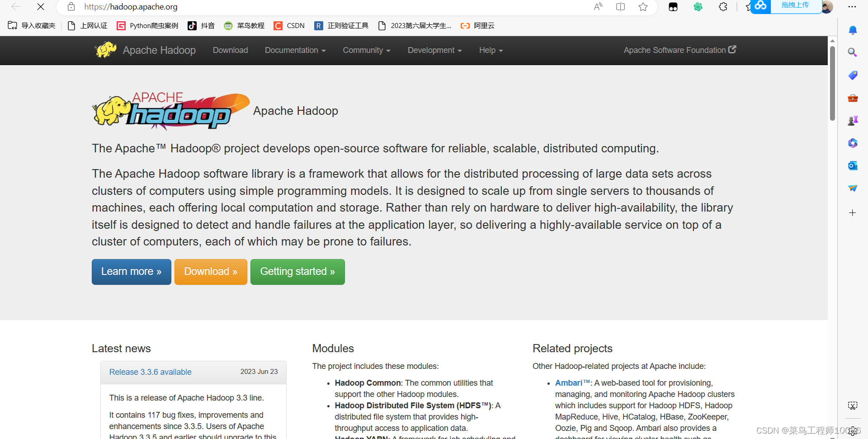Click the sidebar screenshot tool icon
This screenshot has height=439, width=868.
pos(853,406)
